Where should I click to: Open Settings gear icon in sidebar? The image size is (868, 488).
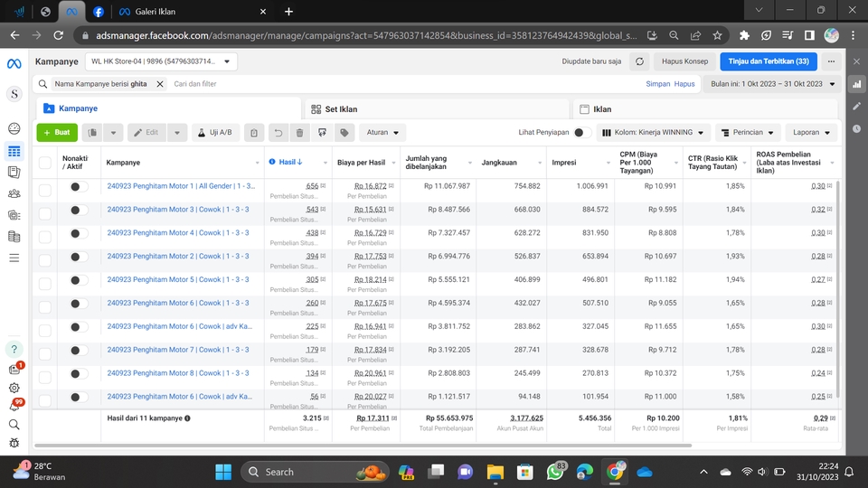click(14, 388)
